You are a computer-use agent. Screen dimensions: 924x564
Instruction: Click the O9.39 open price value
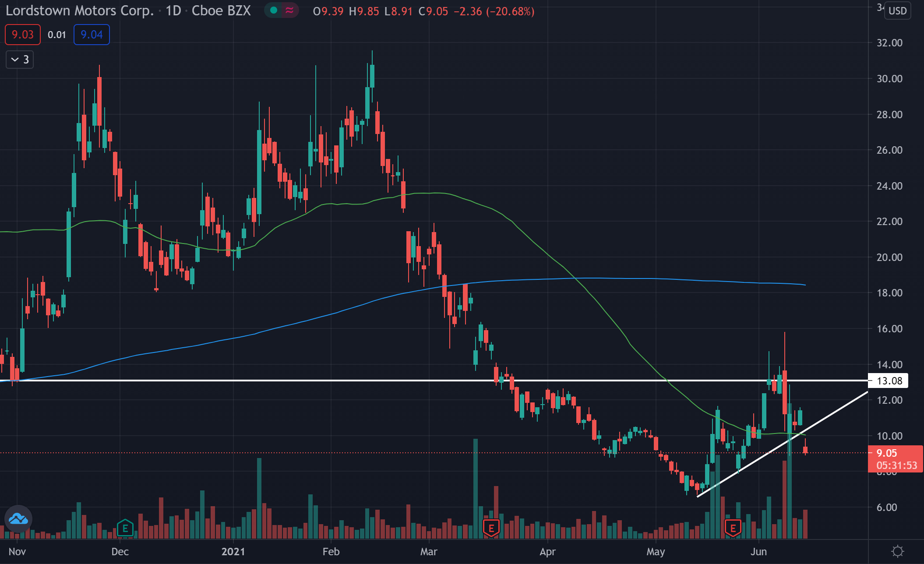pyautogui.click(x=328, y=11)
